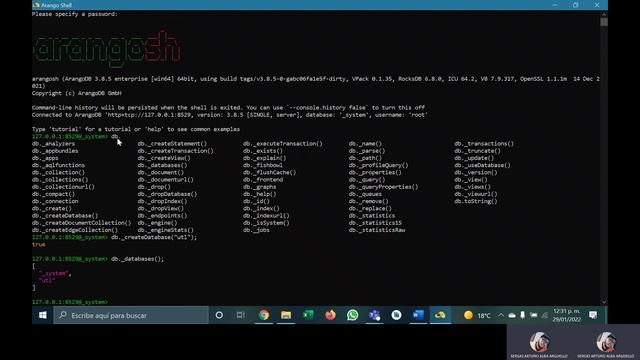This screenshot has width=640, height=360.
Task: Click the db._databases() completion entry
Action: point(162,165)
